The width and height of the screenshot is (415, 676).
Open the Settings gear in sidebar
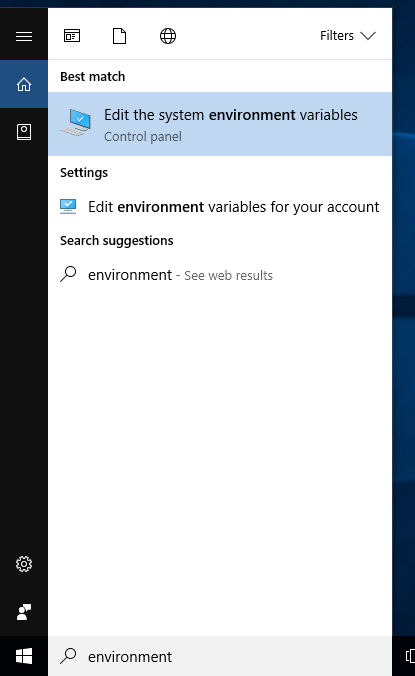click(24, 564)
